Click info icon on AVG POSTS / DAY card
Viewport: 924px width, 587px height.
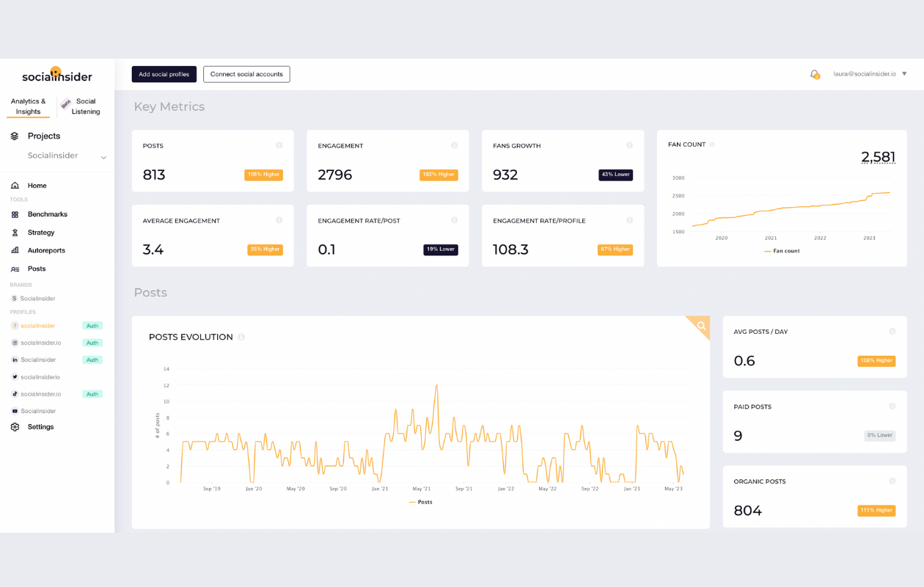(892, 331)
